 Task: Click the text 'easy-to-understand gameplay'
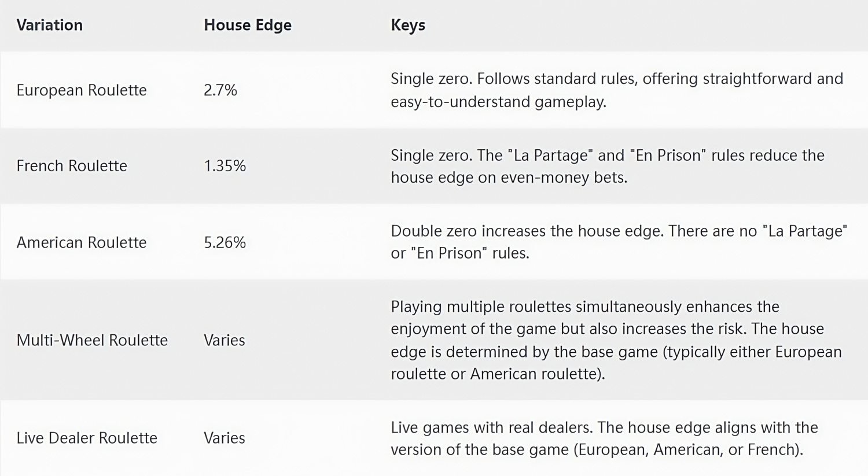497,102
